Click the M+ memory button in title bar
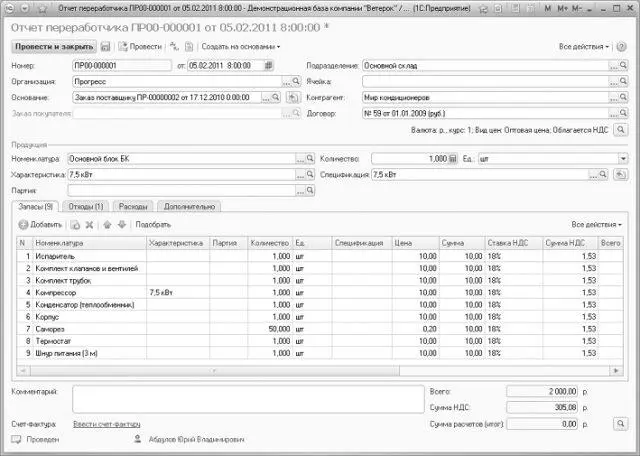The image size is (640, 456). pyautogui.click(x=562, y=9)
